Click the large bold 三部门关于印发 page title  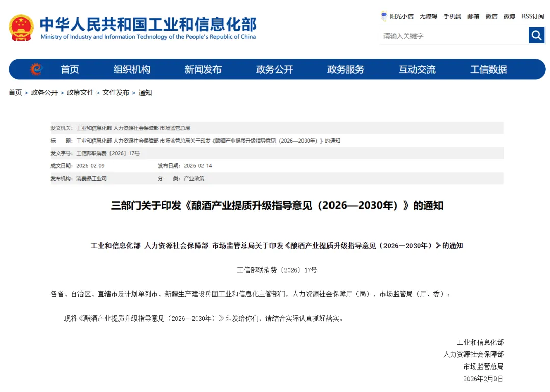tap(277, 205)
